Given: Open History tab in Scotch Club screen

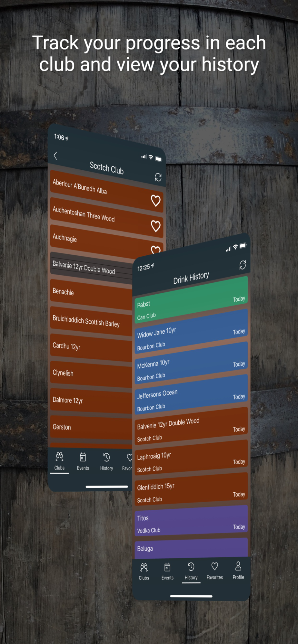Looking at the screenshot, I should click(x=106, y=461).
